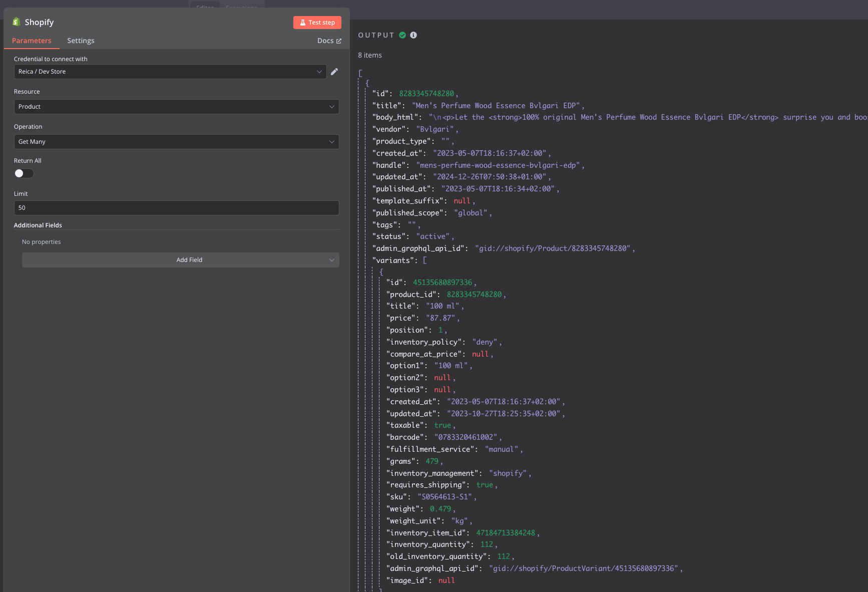Open the Resource dropdown showing Product
Screen dimensions: 868x592
pyautogui.click(x=177, y=107)
